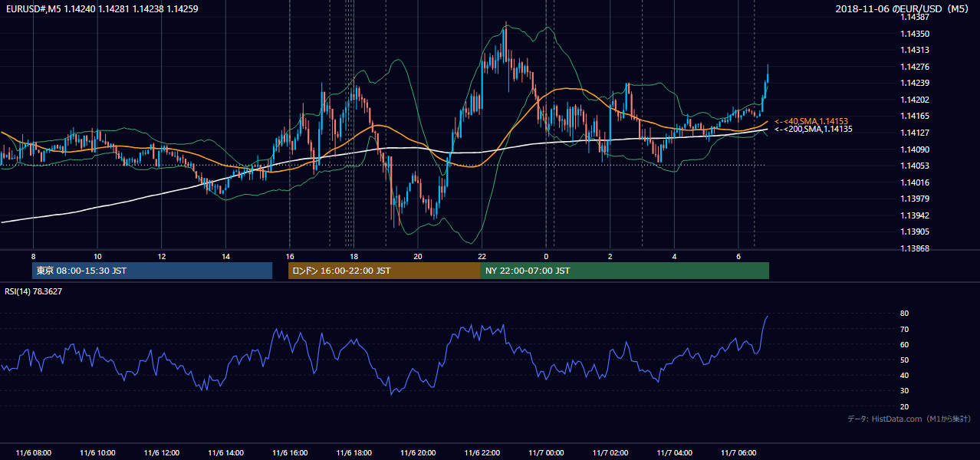Click price scale value 1.14165
Viewport: 980px width, 460px height.
[x=914, y=117]
